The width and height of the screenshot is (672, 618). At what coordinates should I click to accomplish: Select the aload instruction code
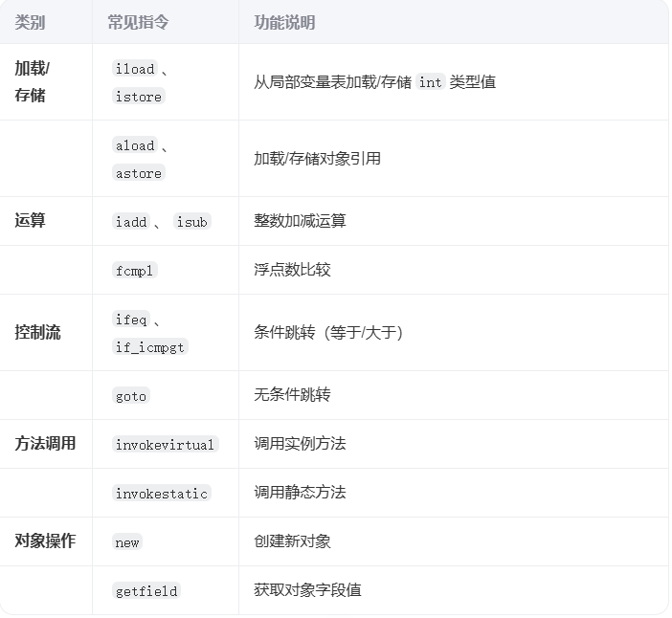pos(135,145)
